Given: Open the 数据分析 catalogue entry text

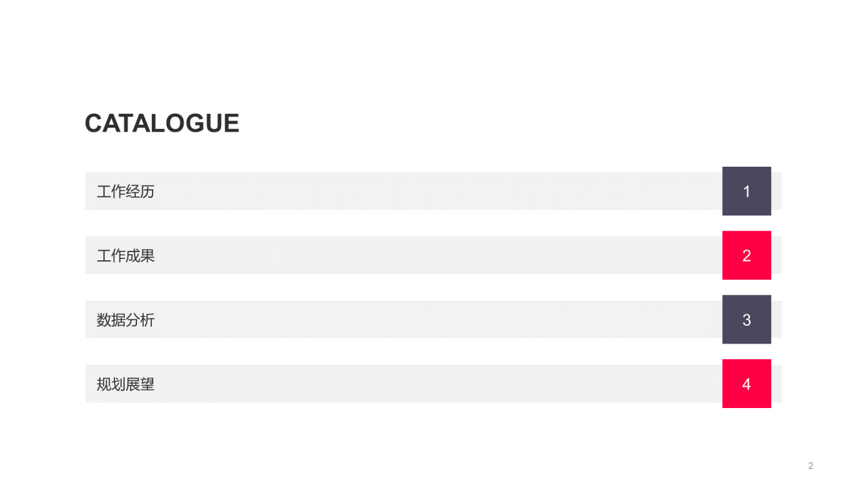Looking at the screenshot, I should tap(125, 320).
